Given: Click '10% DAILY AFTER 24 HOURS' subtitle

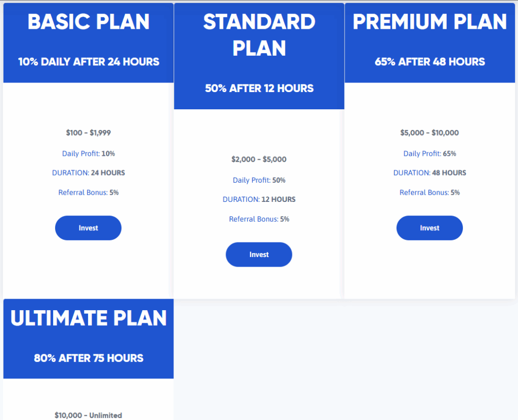Looking at the screenshot, I should point(89,62).
